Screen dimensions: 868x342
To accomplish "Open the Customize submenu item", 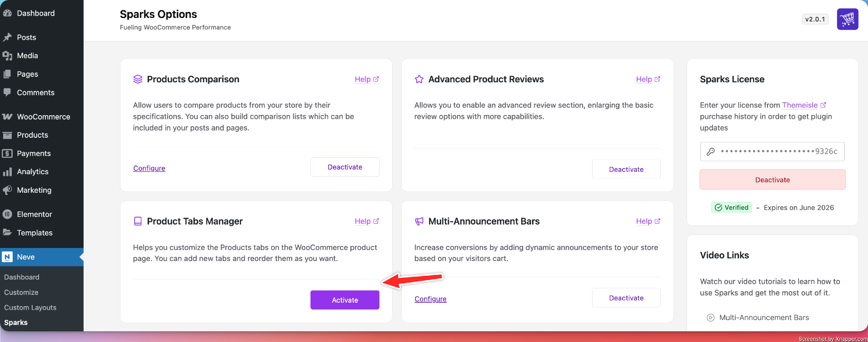I will point(21,292).
